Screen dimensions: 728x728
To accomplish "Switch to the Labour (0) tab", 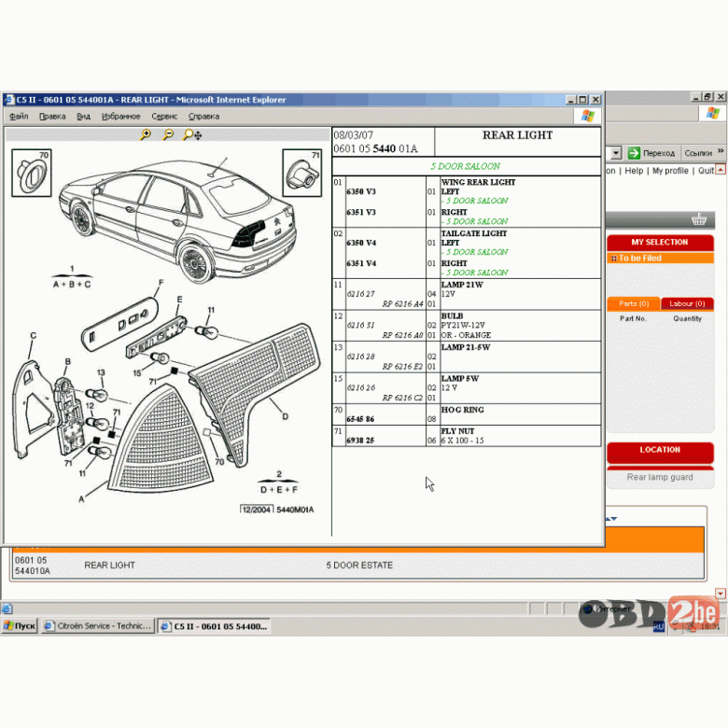I will pyautogui.click(x=687, y=303).
